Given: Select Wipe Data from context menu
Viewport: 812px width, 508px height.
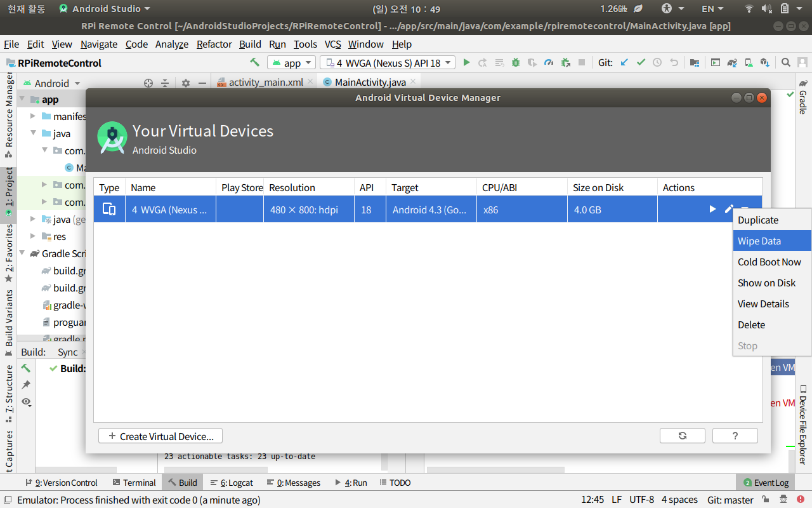Looking at the screenshot, I should (772, 241).
